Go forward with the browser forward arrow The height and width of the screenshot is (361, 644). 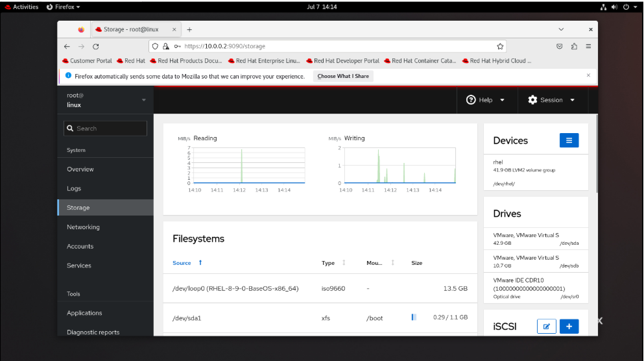coord(81,47)
